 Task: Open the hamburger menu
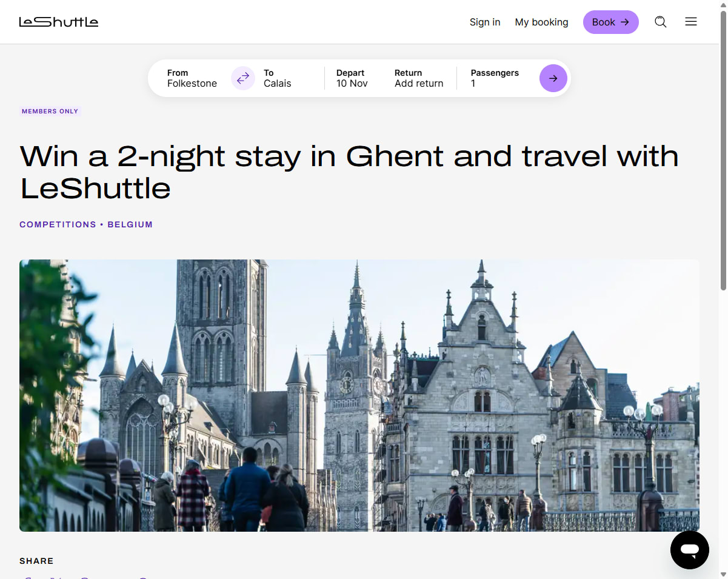tap(691, 22)
